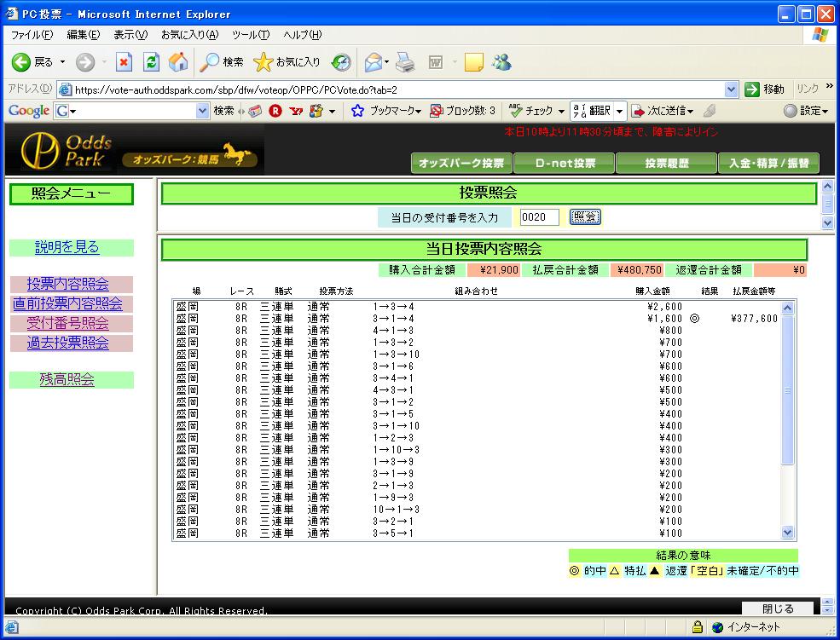Click the bet list scrollbar up arrow
The width and height of the screenshot is (840, 640).
point(787,308)
